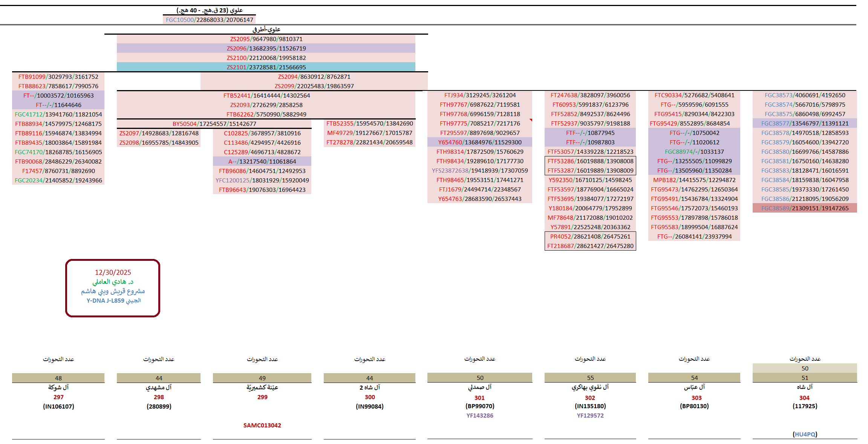
Task: Click the FGC10500 header cell
Action: (209, 20)
